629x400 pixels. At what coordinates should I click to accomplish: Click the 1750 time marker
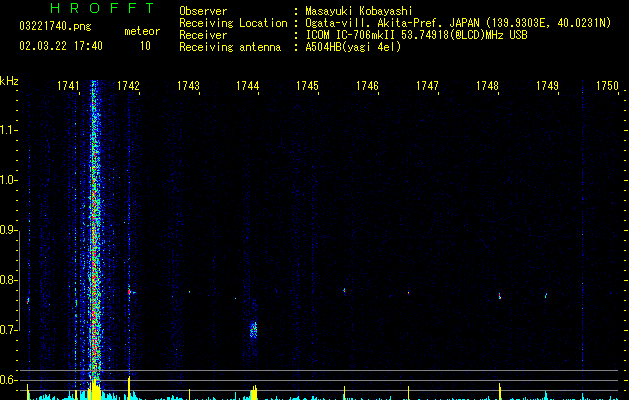click(x=607, y=86)
